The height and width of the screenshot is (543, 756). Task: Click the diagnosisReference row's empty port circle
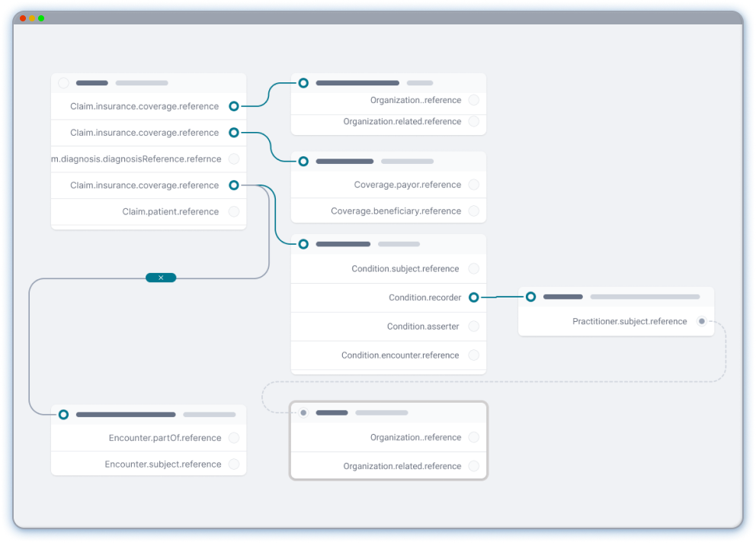(x=234, y=159)
